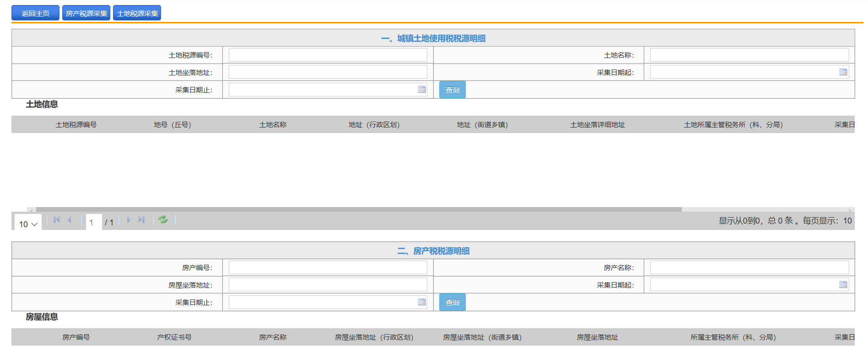The width and height of the screenshot is (868, 352).
Task: Click 查询 button in property tax section
Action: [452, 302]
